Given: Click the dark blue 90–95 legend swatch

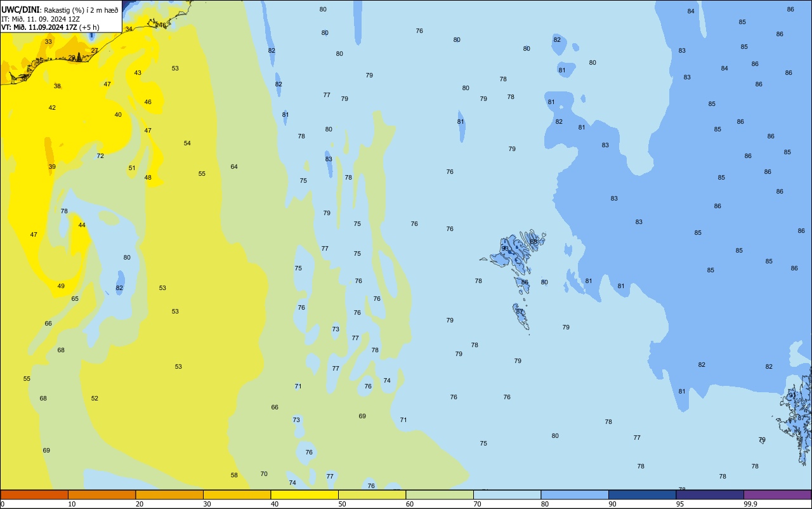Looking at the screenshot, I should (642, 494).
